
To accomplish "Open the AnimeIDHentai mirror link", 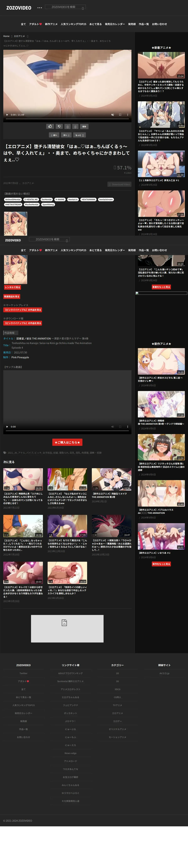I will 13,200.
